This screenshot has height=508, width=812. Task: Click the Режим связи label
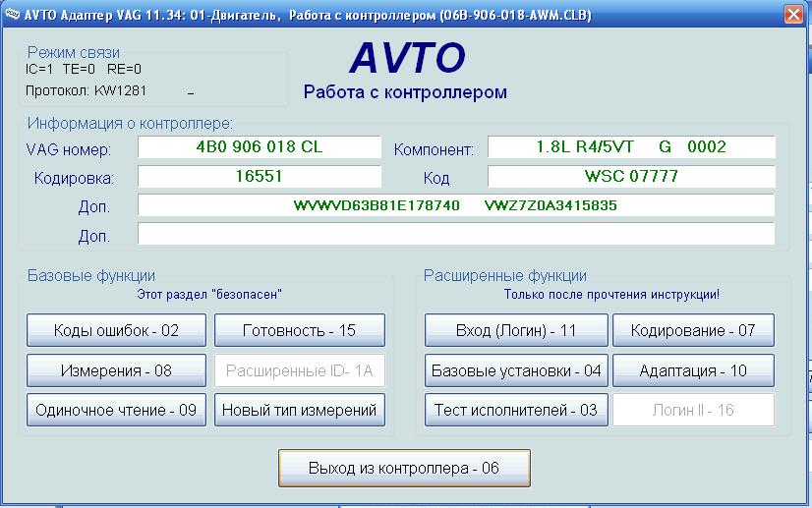coord(74,52)
